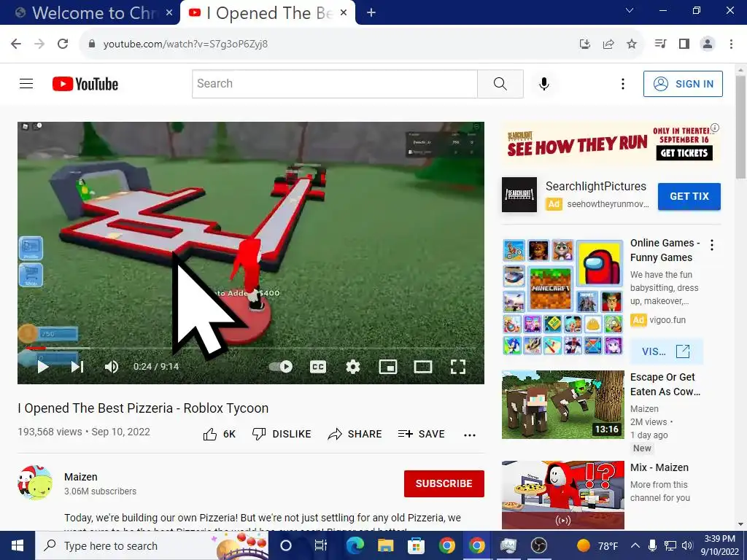
Task: Open video player settings gear
Action: (353, 367)
